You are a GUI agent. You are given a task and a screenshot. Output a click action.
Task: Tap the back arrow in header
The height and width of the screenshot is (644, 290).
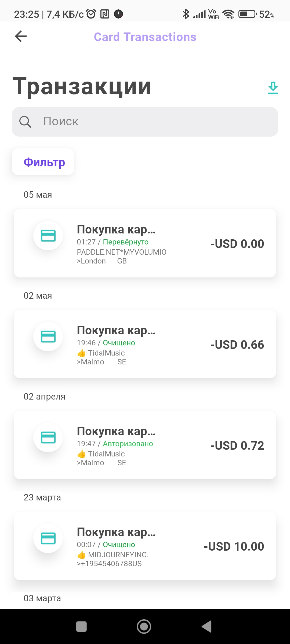[x=21, y=36]
